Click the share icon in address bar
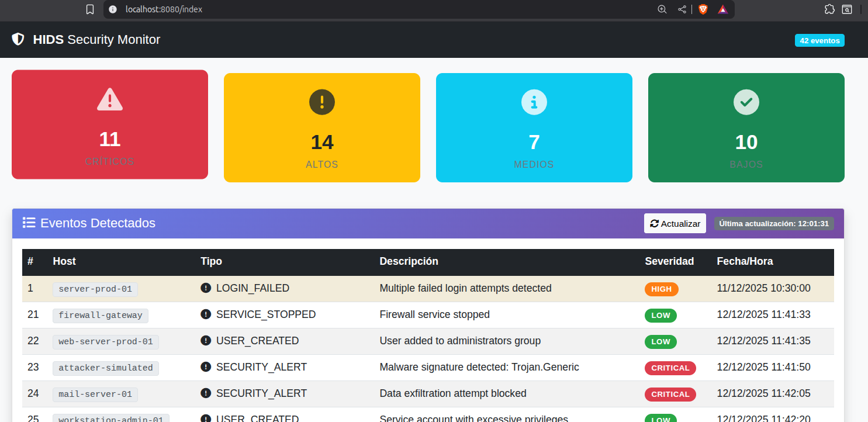868x422 pixels. pyautogui.click(x=682, y=9)
